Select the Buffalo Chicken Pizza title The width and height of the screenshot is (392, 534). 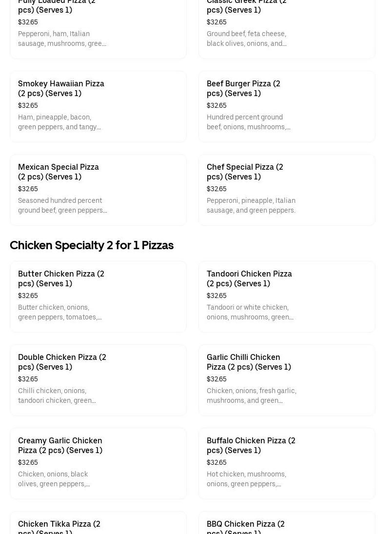click(x=251, y=445)
